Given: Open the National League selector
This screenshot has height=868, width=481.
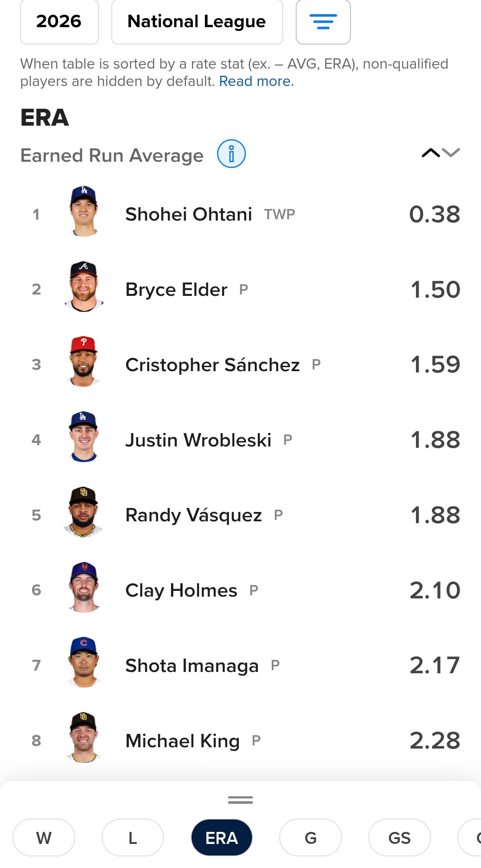Looking at the screenshot, I should point(197,22).
